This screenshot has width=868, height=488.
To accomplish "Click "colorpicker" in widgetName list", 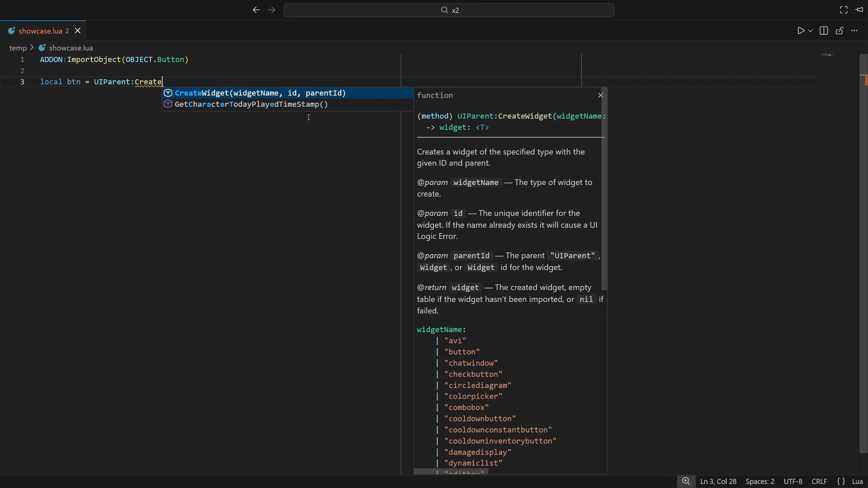I will point(473,396).
